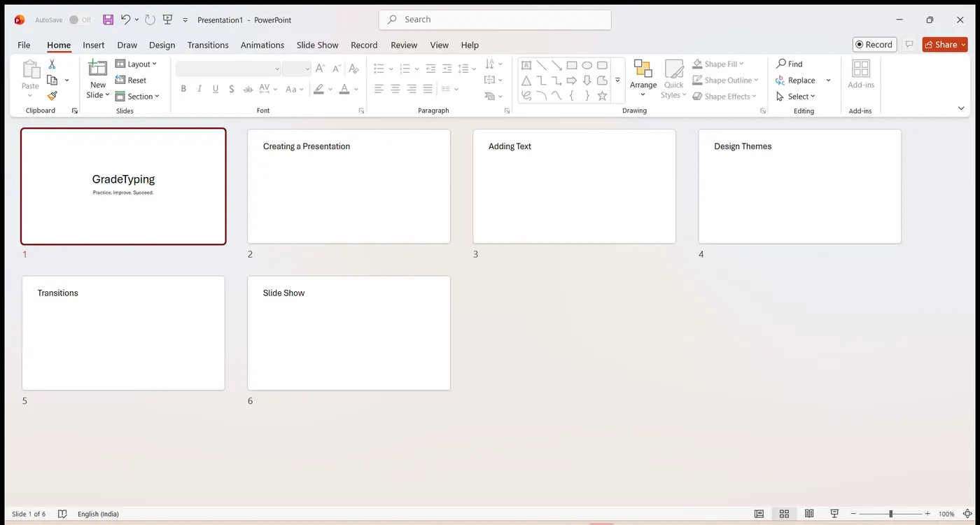Adjust the zoom slider in status bar
980x525 pixels.
click(x=890, y=514)
